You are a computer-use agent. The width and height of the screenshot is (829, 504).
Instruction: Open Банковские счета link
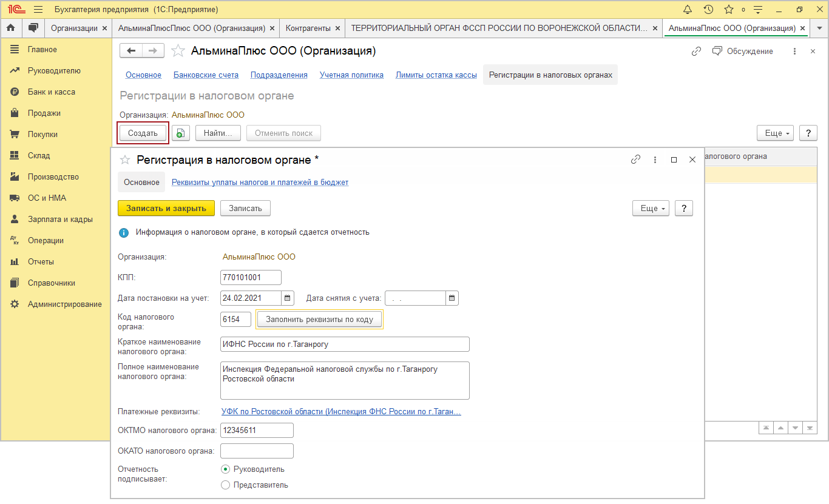tap(206, 75)
